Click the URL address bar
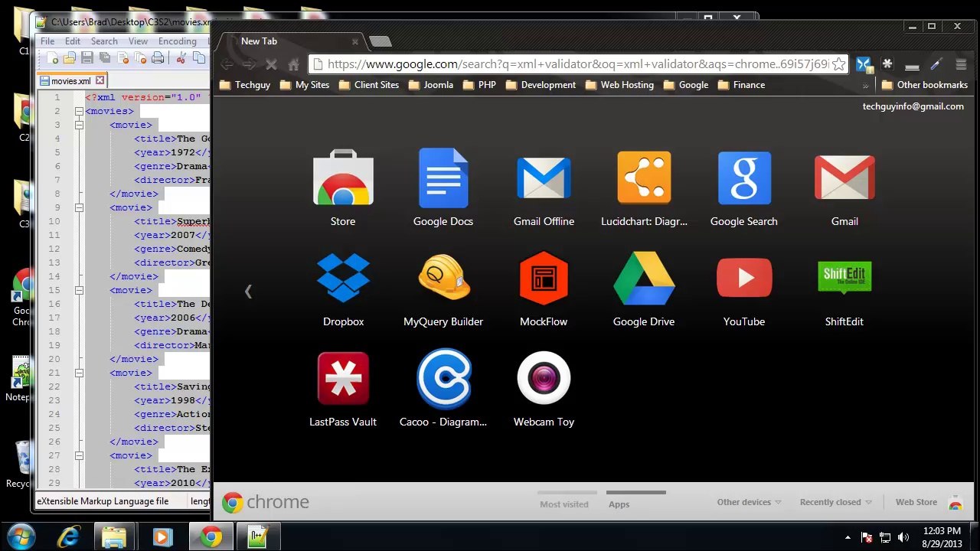The width and height of the screenshot is (980, 551). coord(577,64)
